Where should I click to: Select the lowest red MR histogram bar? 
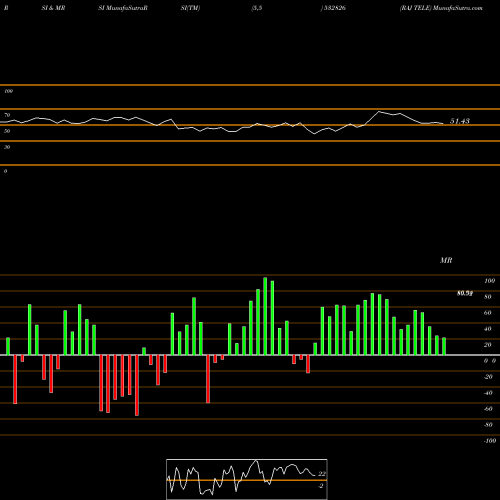(x=137, y=385)
